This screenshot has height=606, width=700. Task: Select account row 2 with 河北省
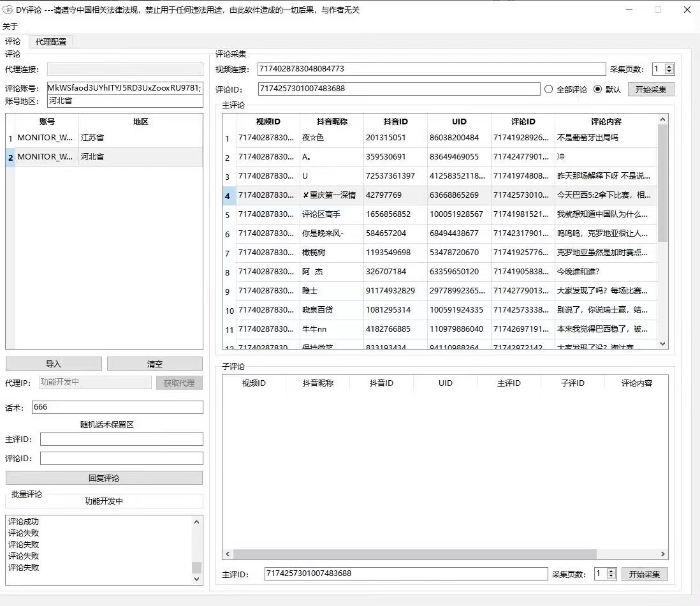tap(104, 157)
